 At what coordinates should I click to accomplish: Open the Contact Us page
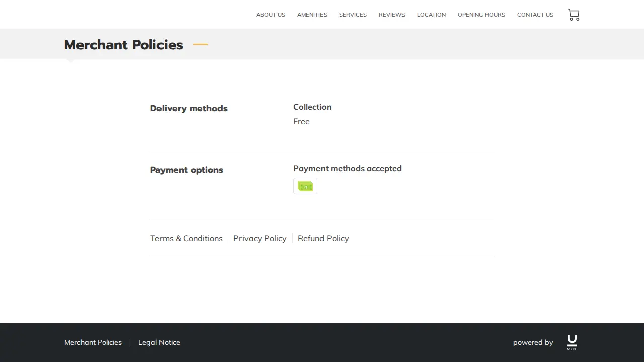click(535, 15)
